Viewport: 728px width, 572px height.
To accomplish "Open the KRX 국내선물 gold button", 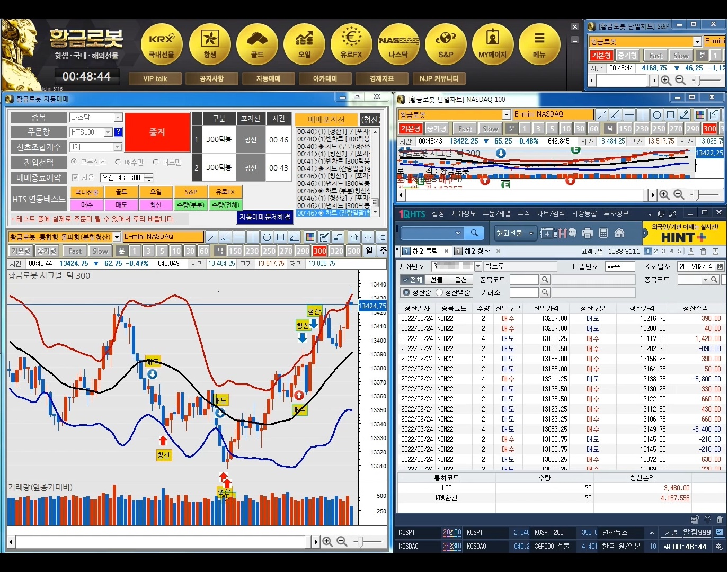I will coord(162,44).
